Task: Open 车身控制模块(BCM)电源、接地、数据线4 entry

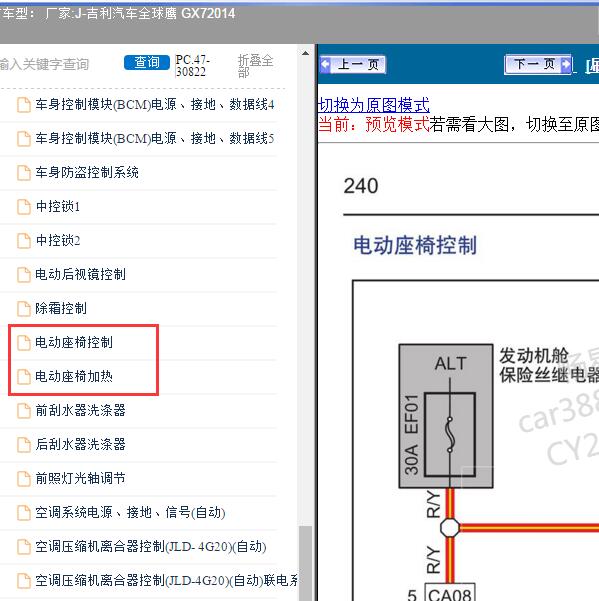Action: (x=155, y=104)
